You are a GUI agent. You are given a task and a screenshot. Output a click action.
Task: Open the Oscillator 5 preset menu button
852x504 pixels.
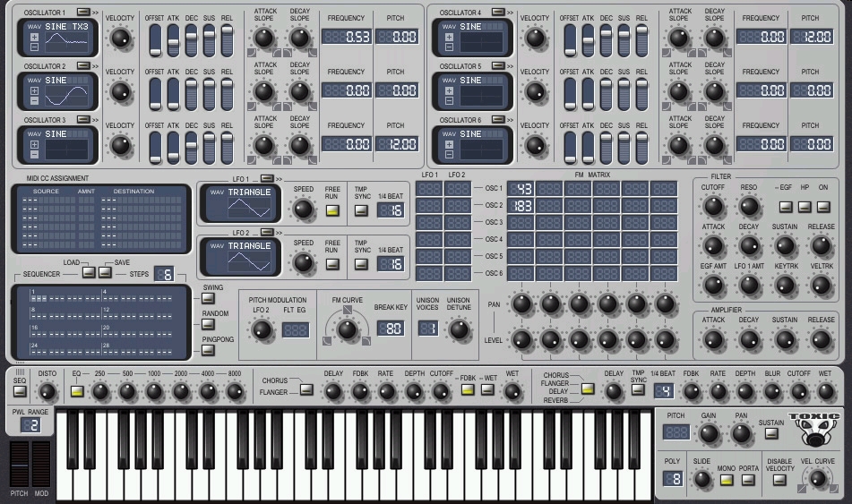498,65
